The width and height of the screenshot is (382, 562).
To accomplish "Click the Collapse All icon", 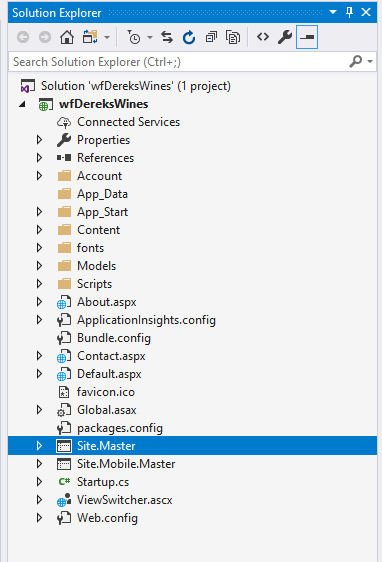I will coord(211,37).
